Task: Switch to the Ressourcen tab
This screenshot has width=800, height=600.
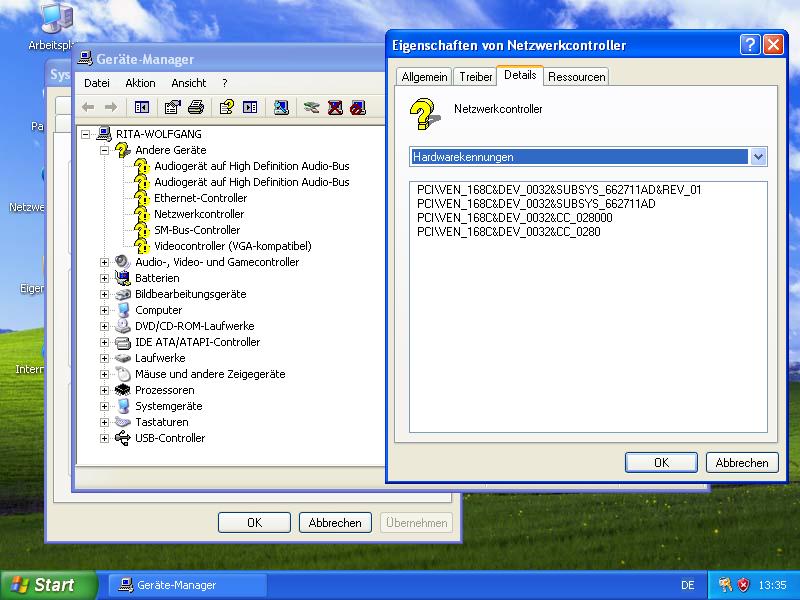Action: [577, 77]
